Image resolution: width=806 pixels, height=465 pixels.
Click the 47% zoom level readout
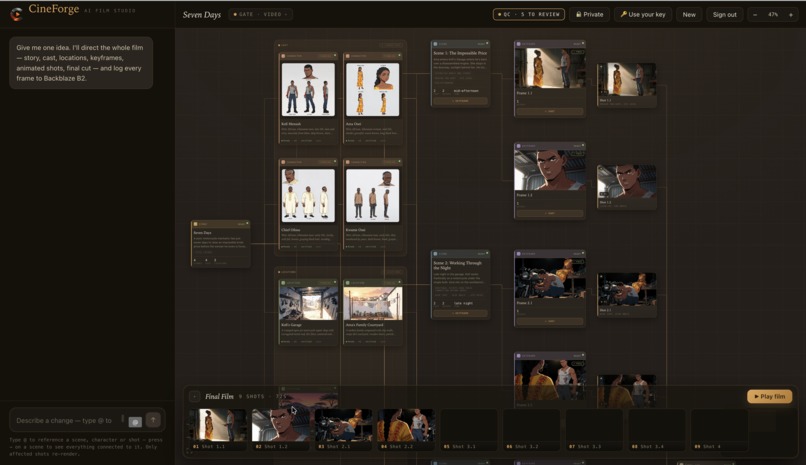773,14
